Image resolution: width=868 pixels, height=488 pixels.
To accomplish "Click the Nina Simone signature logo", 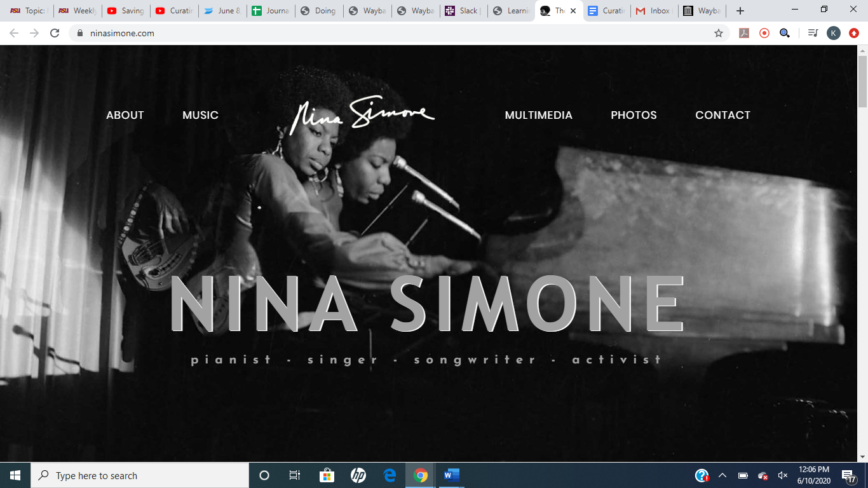I will pyautogui.click(x=362, y=114).
